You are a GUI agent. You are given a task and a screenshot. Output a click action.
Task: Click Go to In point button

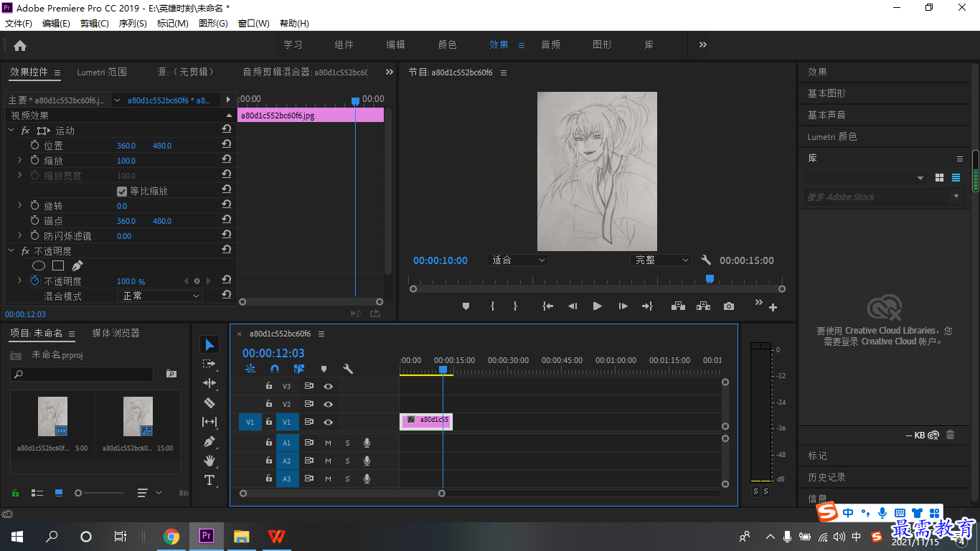pos(548,306)
